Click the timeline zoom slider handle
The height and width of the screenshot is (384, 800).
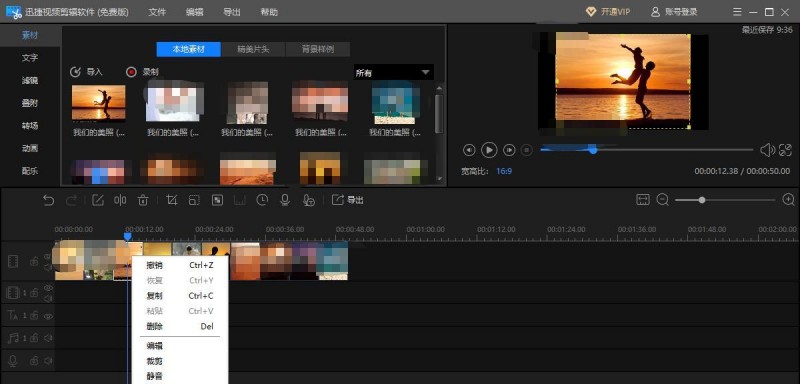coord(702,200)
